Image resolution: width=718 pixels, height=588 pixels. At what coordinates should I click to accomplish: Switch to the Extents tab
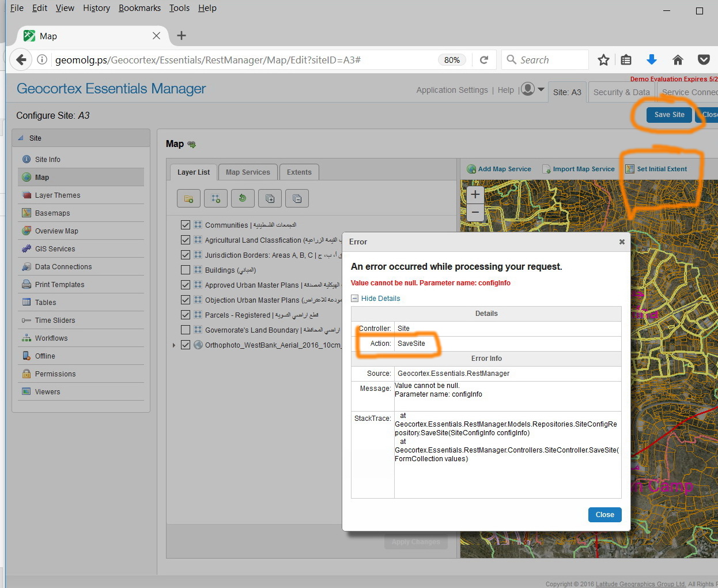coord(299,172)
